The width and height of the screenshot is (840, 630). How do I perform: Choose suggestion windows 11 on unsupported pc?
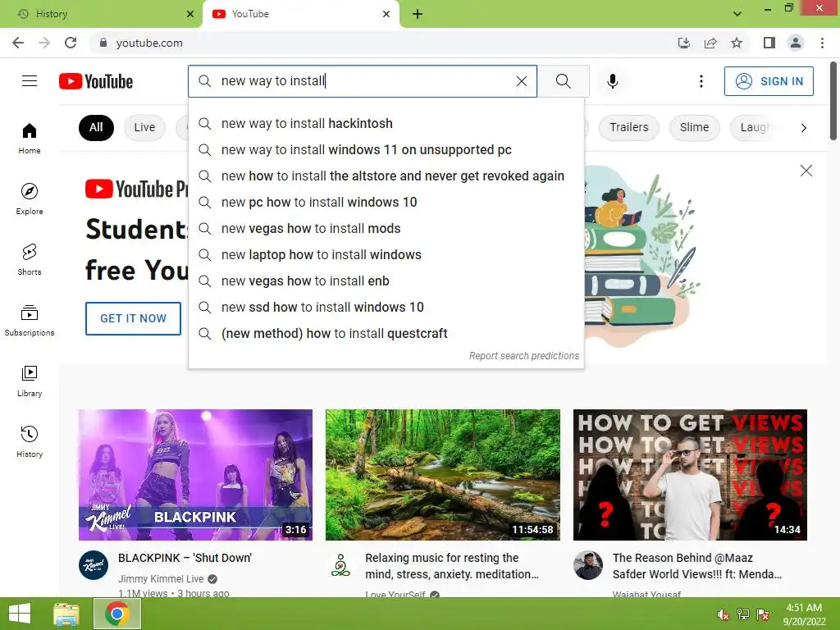tap(386, 150)
